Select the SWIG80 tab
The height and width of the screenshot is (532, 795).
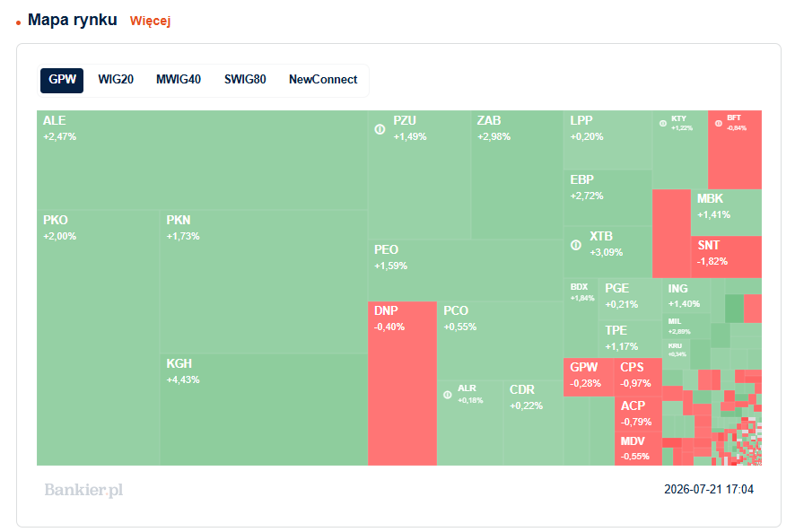click(245, 80)
